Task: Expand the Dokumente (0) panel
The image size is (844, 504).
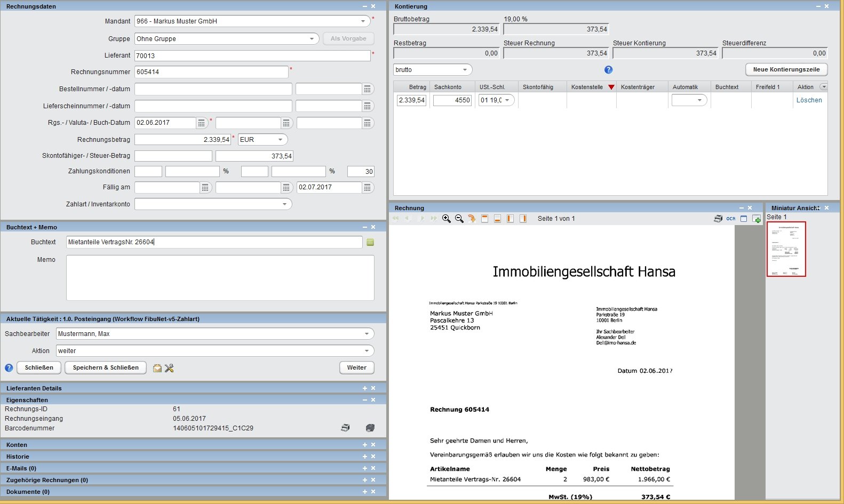Action: [365, 492]
